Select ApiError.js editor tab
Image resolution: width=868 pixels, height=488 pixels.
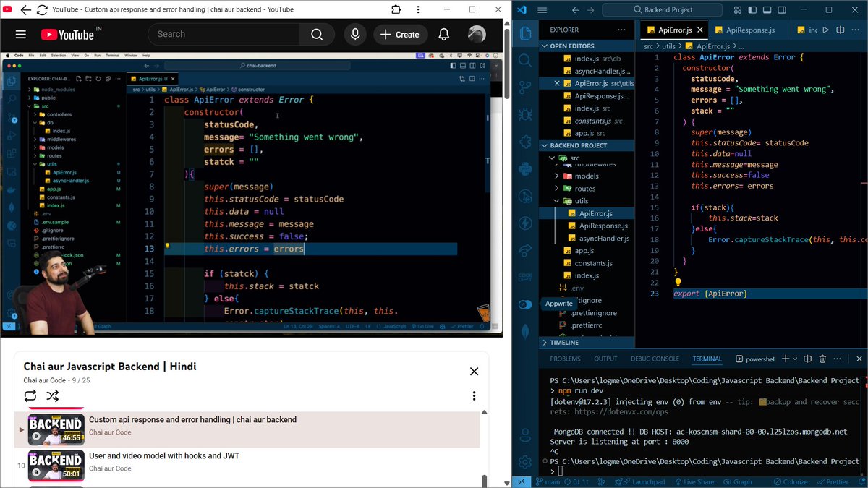point(676,30)
